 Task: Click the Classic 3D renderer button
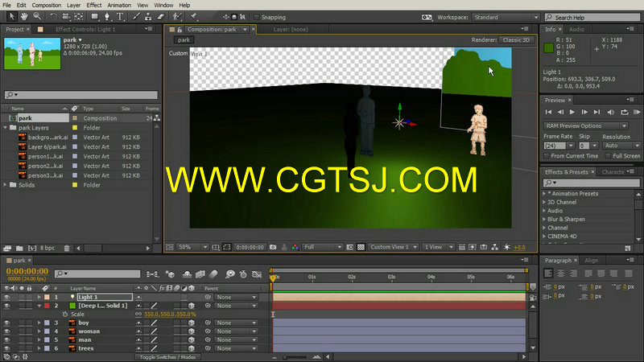point(516,39)
